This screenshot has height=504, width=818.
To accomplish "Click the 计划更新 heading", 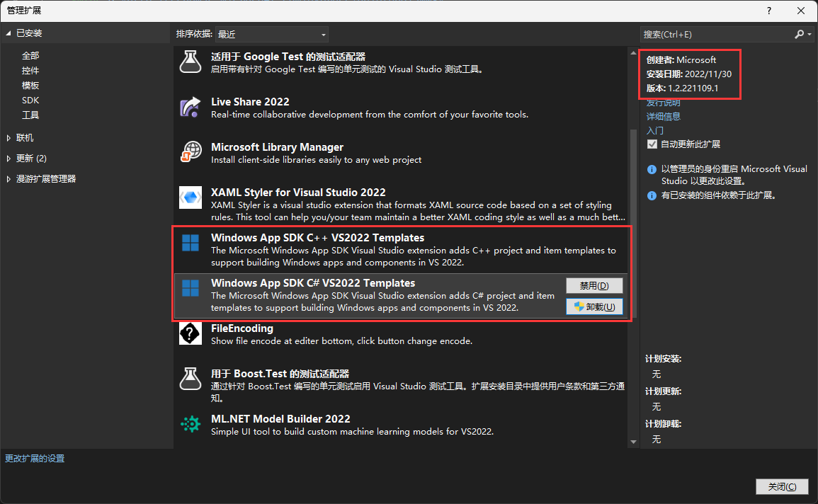I will pos(663,391).
